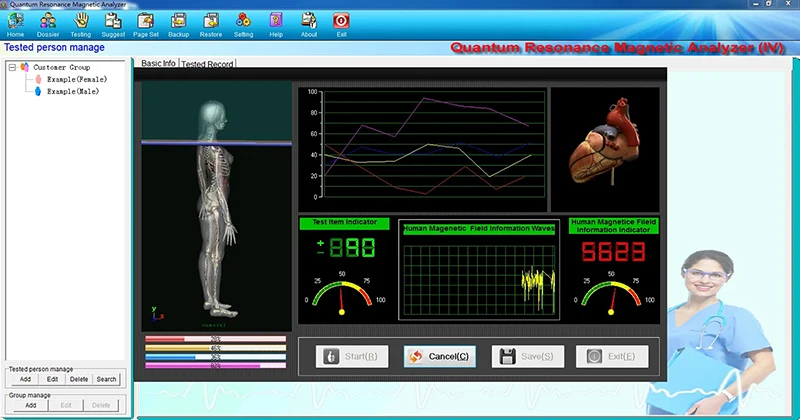Select Example(Male) tree entry

point(73,91)
